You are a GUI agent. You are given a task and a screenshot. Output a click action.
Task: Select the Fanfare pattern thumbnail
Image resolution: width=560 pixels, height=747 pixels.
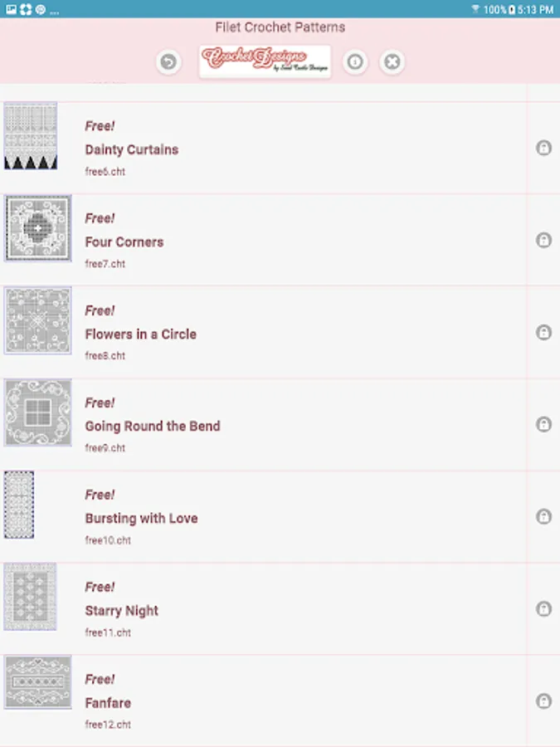pyautogui.click(x=38, y=682)
